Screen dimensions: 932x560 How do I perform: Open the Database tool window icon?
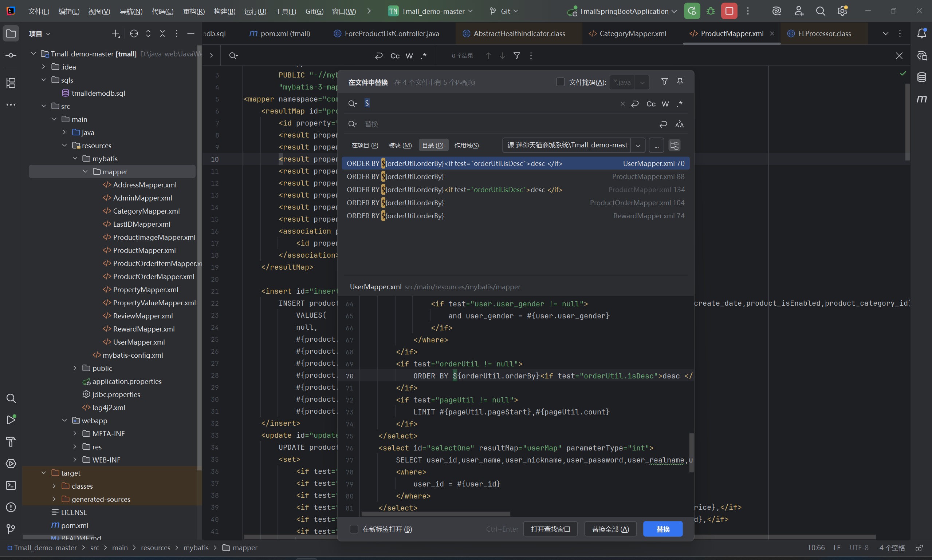pos(921,78)
